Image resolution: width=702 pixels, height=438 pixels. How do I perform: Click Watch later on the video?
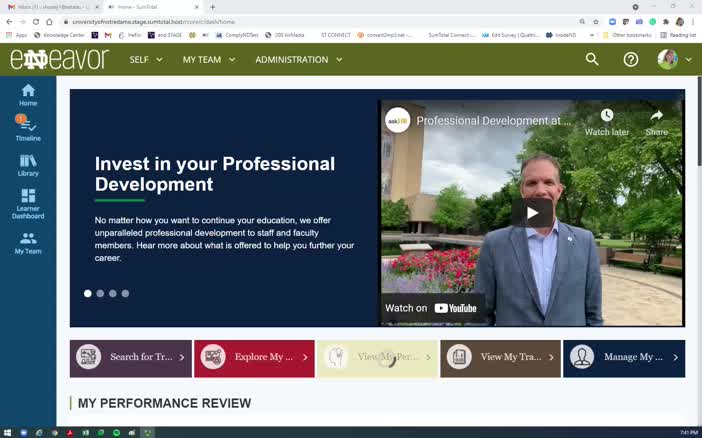point(607,122)
